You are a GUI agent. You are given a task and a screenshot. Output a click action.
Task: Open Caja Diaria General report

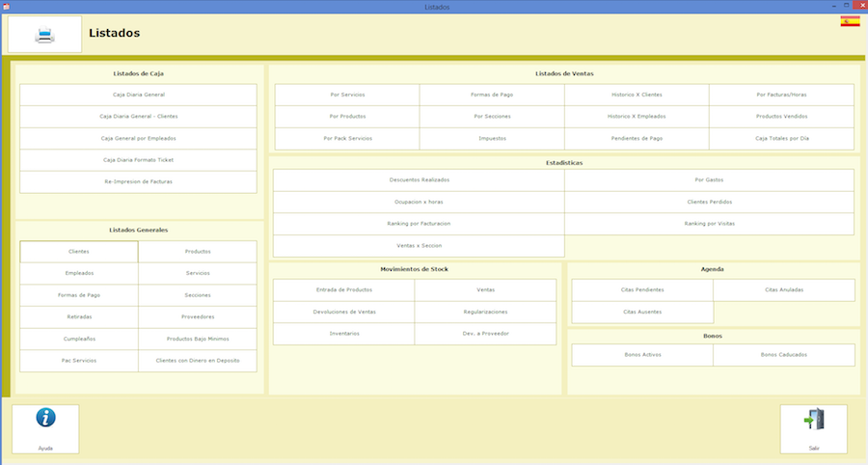pyautogui.click(x=138, y=96)
